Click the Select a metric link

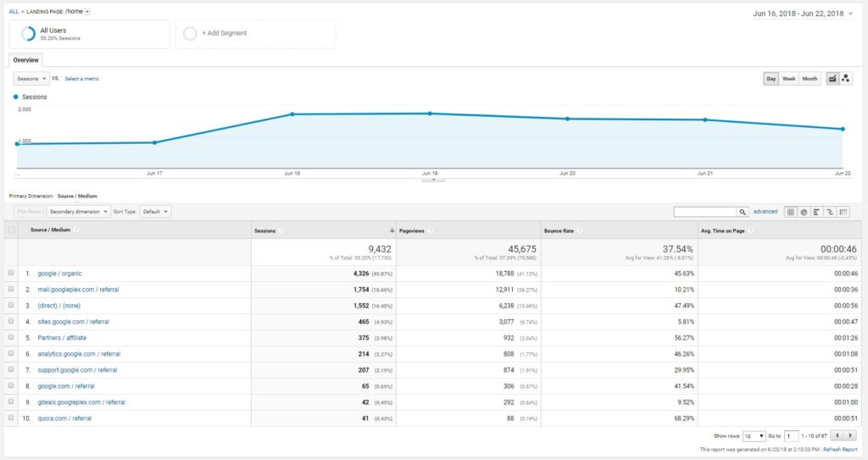[x=82, y=79]
